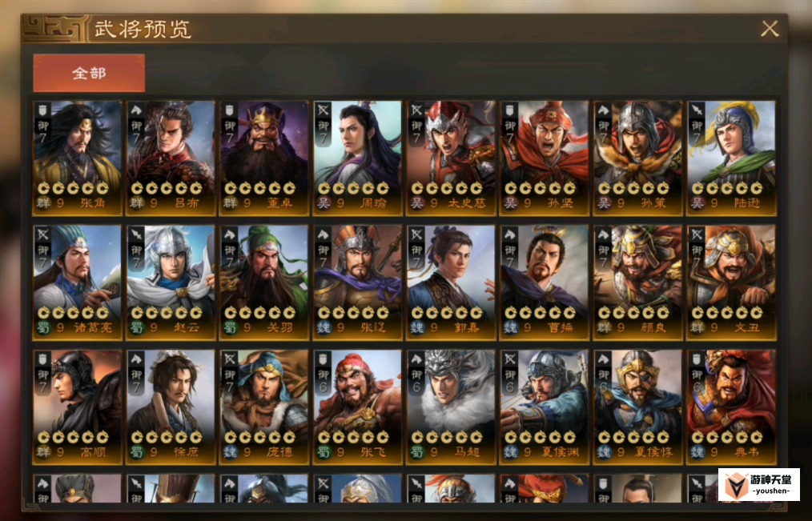This screenshot has height=521, width=812.
Task: Open the 张角 general card
Action: [78, 158]
